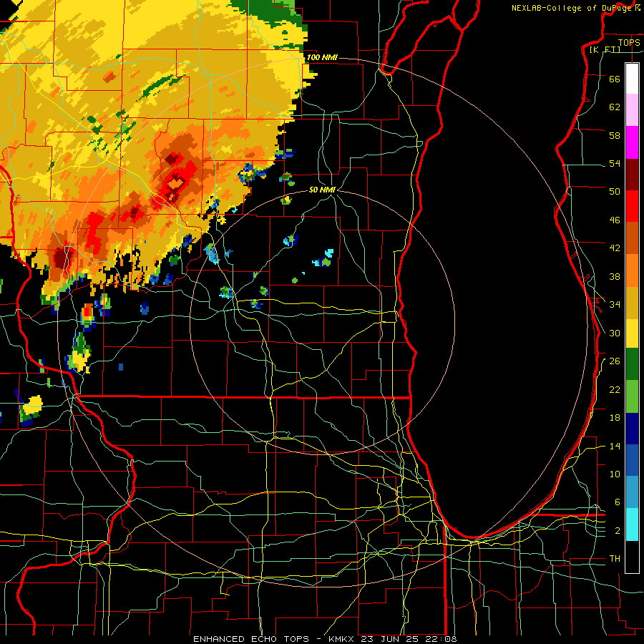
Task: Click legend value 14
Action: click(x=615, y=446)
